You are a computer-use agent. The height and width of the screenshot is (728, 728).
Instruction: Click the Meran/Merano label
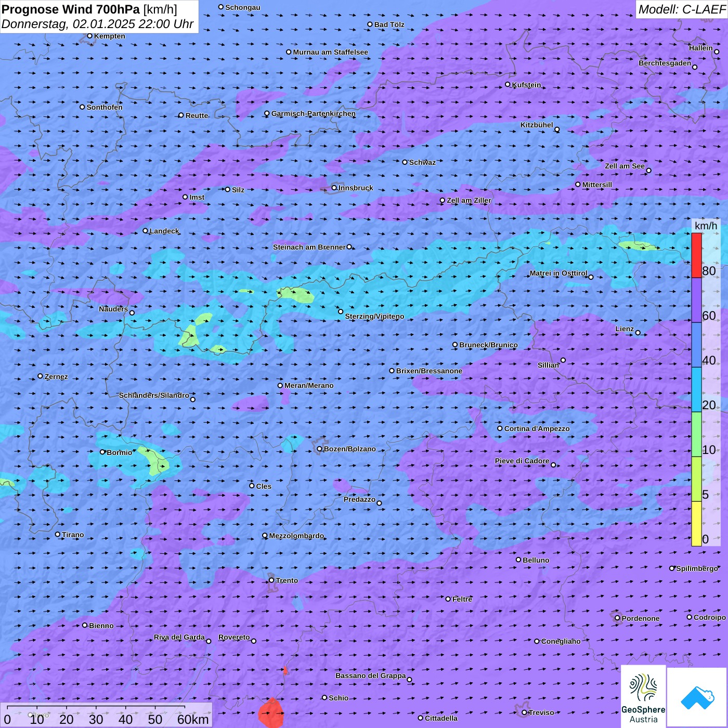[x=309, y=385]
